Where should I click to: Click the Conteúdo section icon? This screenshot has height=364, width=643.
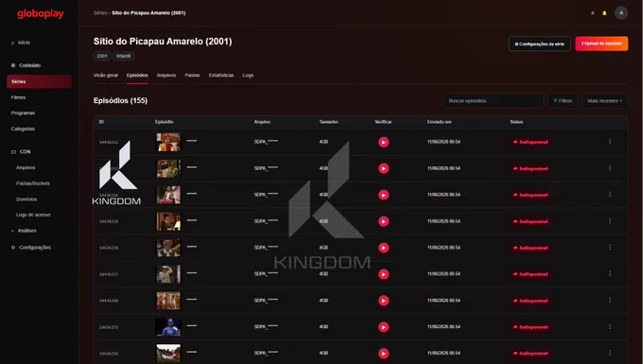(13, 65)
